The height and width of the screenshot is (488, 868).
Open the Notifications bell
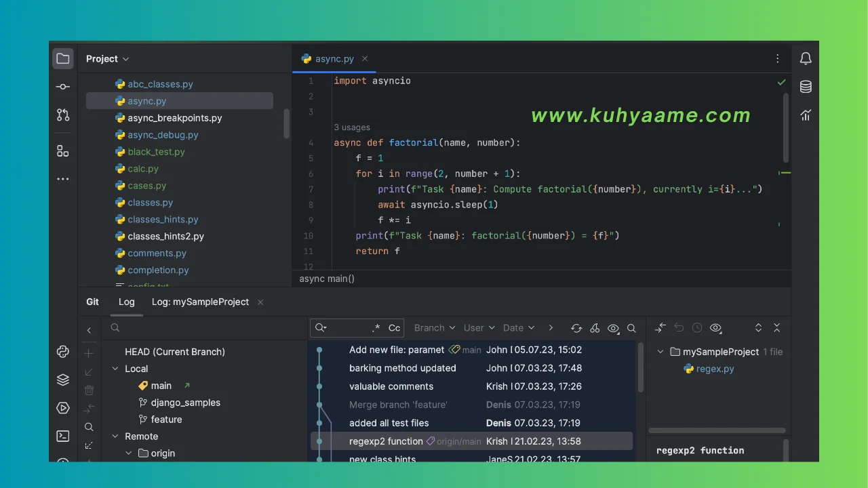pyautogui.click(x=806, y=59)
